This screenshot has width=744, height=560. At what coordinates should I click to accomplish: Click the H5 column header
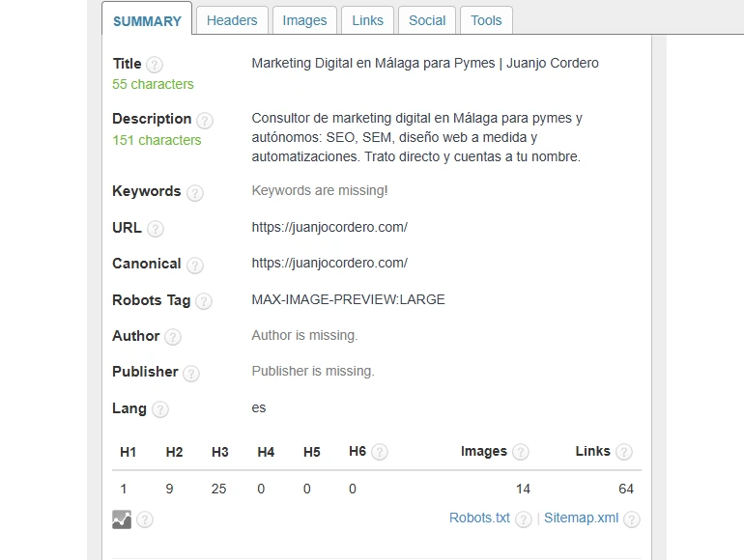[x=312, y=452]
